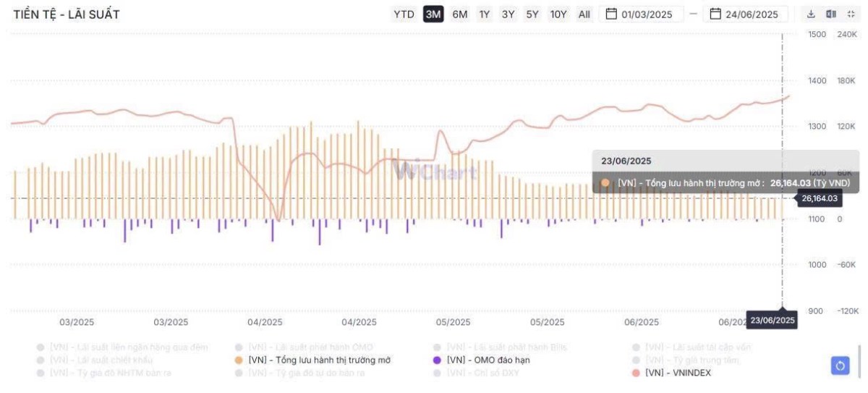The width and height of the screenshot is (868, 393).
Task: Click the purple dot for OMO đáo hạn
Action: [437, 360]
